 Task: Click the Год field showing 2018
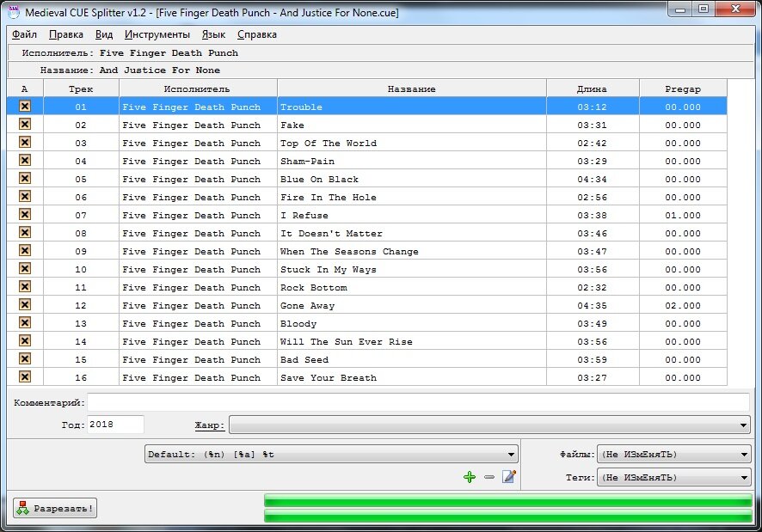point(115,425)
